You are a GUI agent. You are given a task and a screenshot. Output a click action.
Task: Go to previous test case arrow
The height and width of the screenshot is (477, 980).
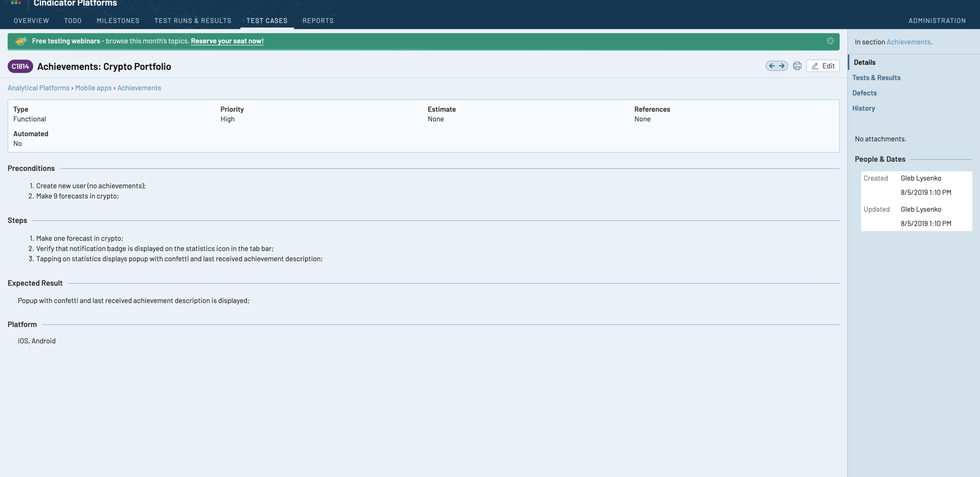coord(772,66)
